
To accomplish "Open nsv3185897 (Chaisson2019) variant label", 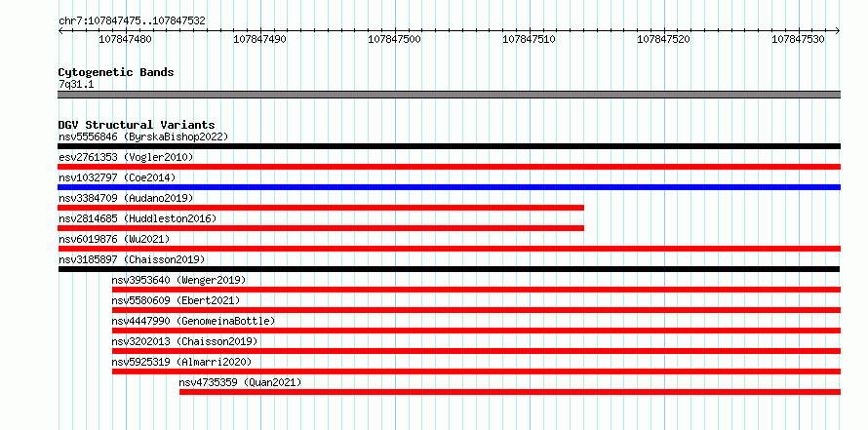I will (x=132, y=259).
